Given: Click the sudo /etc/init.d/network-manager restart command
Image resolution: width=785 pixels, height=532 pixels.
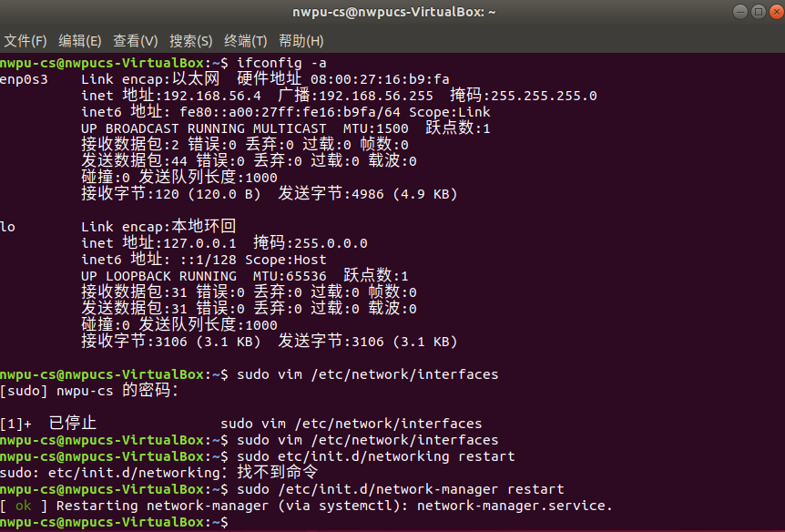Looking at the screenshot, I should [x=400, y=489].
